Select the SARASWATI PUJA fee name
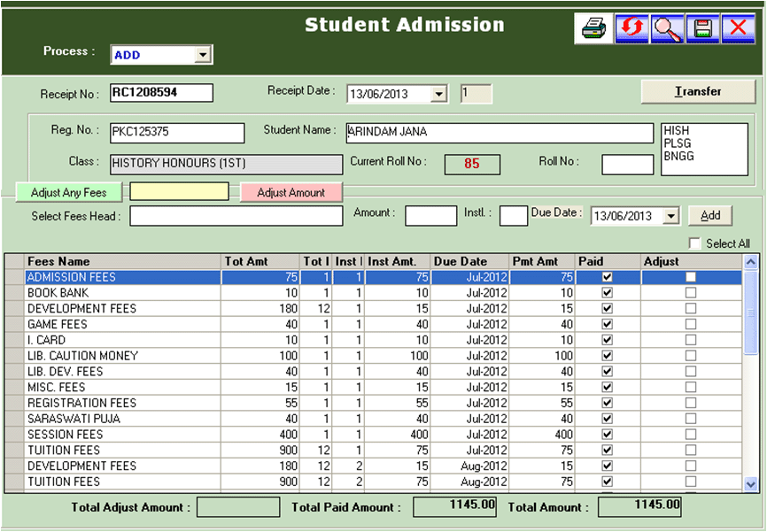The height and width of the screenshot is (532, 767). [74, 419]
